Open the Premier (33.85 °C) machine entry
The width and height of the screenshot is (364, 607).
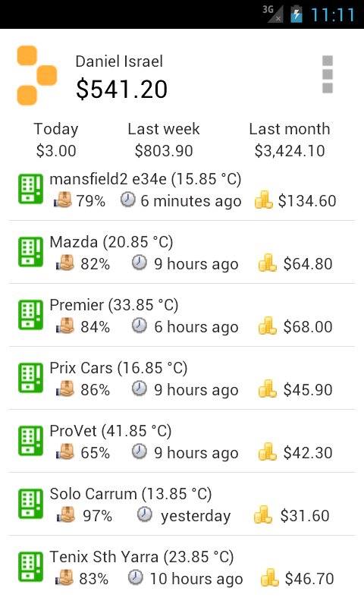[182, 315]
